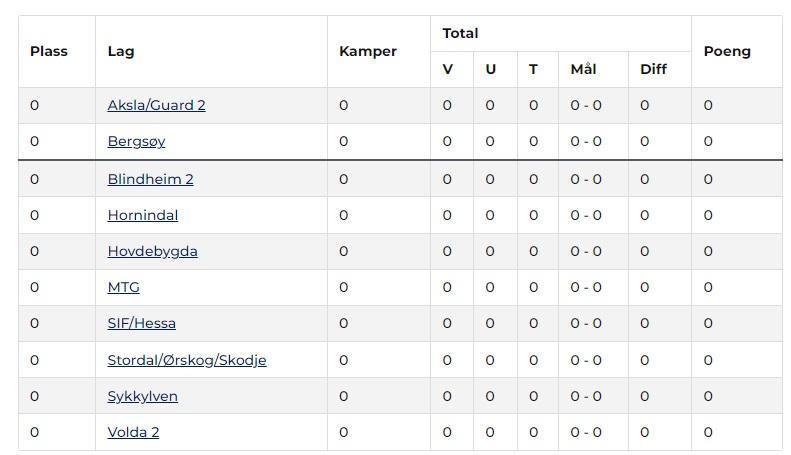Click the U draws column header
The width and height of the screenshot is (791, 455).
pyautogui.click(x=491, y=69)
